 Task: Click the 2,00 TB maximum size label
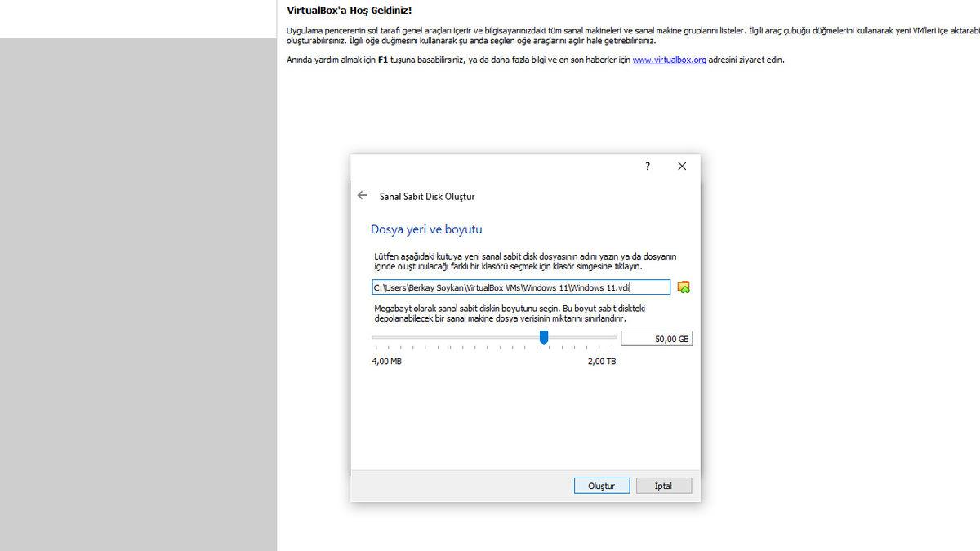click(600, 361)
